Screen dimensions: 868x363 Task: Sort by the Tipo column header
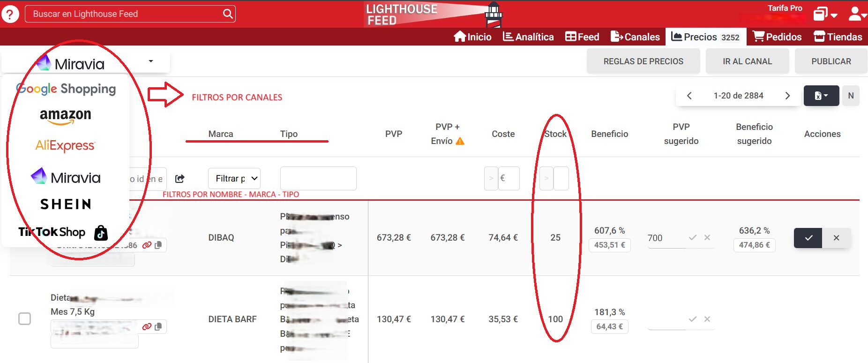coord(289,134)
